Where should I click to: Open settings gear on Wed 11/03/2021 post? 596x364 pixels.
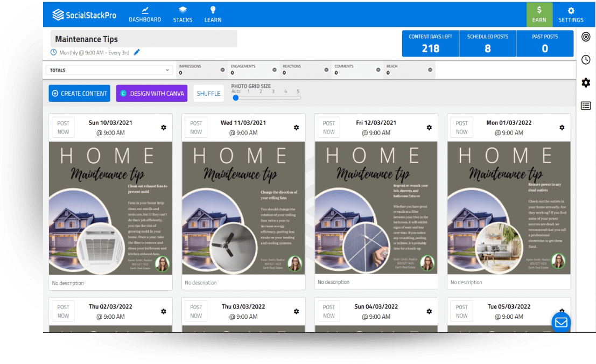tap(296, 128)
